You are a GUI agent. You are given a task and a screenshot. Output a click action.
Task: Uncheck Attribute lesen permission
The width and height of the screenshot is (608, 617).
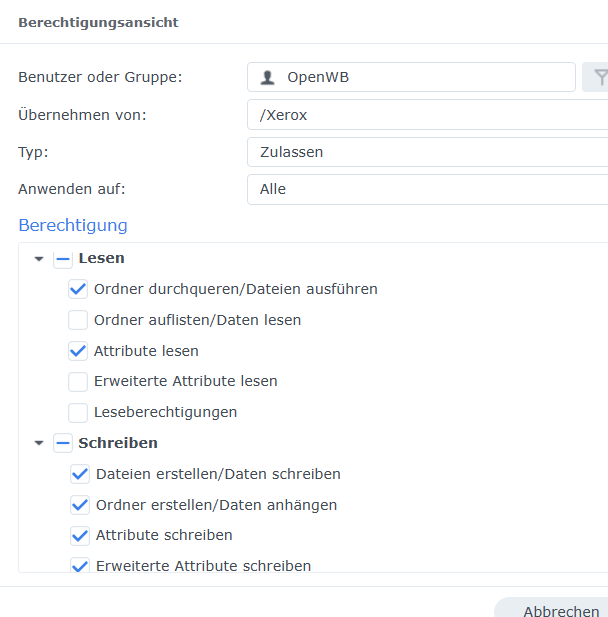78,351
